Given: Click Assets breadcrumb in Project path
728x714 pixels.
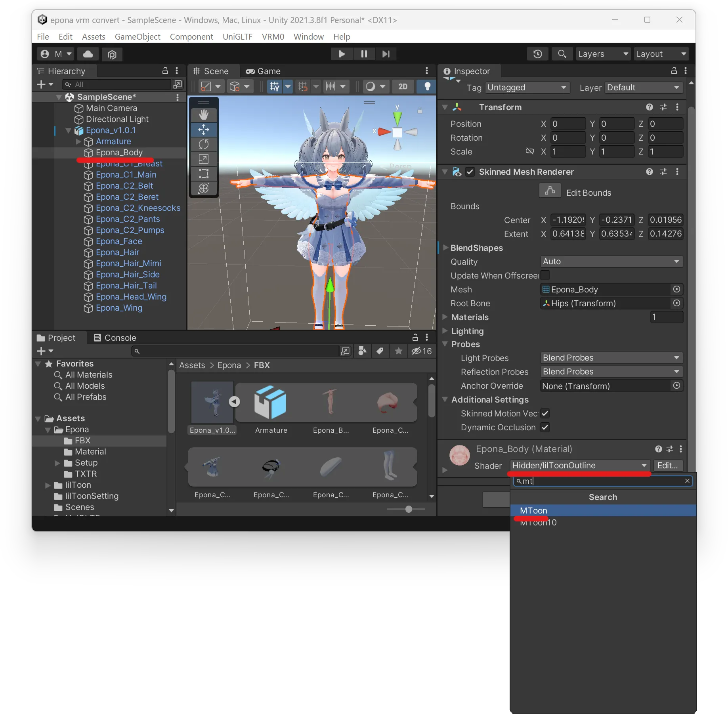Looking at the screenshot, I should tap(192, 365).
